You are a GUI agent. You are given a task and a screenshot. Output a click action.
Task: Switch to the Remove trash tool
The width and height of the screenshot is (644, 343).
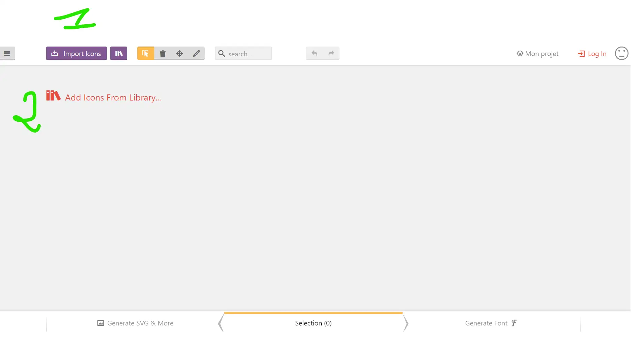[x=163, y=54]
